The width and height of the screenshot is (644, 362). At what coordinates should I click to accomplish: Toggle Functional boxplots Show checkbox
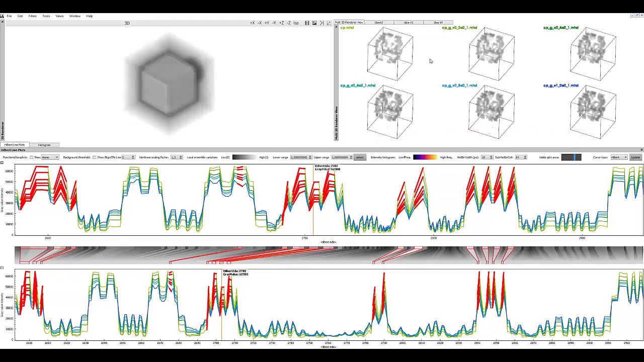coord(31,157)
